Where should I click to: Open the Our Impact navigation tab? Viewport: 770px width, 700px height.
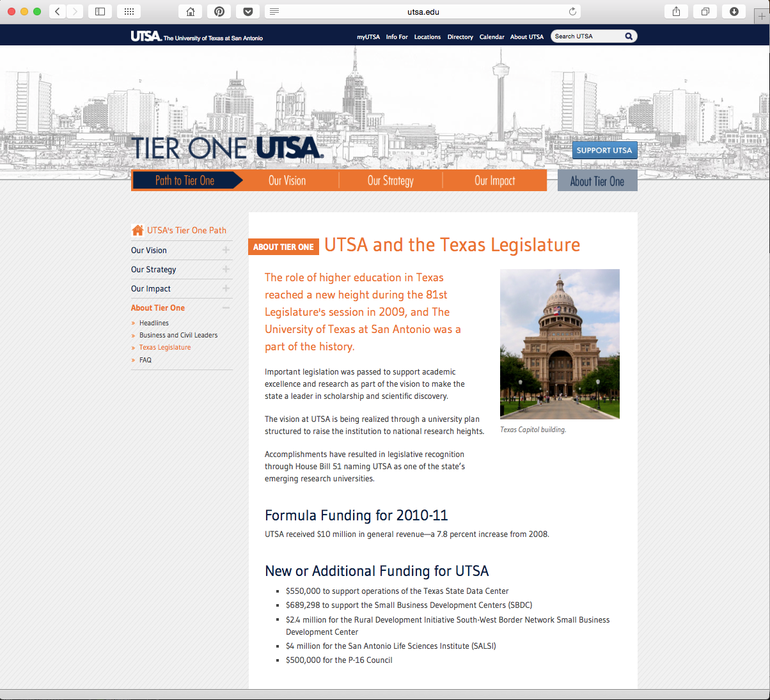point(495,180)
